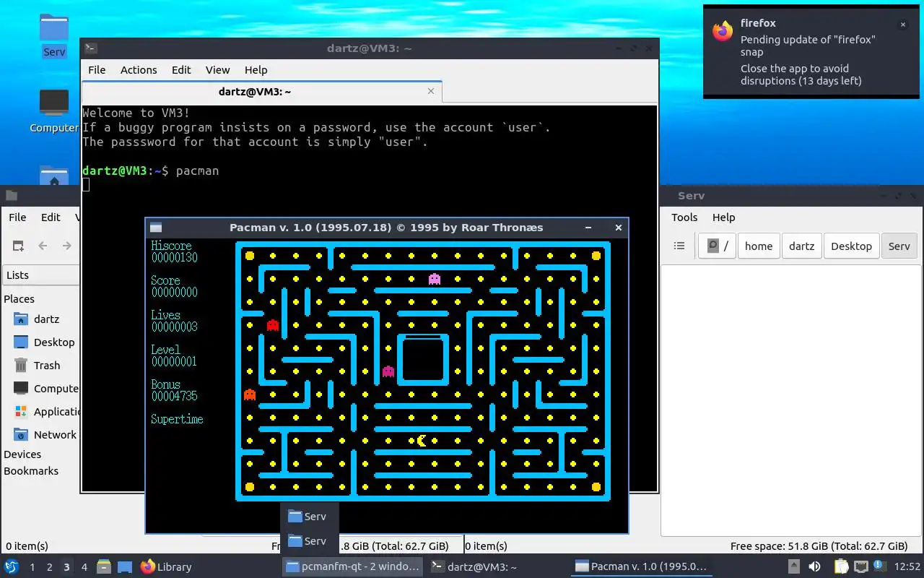
Task: Open the Tools menu in Serv window
Action: pos(684,217)
